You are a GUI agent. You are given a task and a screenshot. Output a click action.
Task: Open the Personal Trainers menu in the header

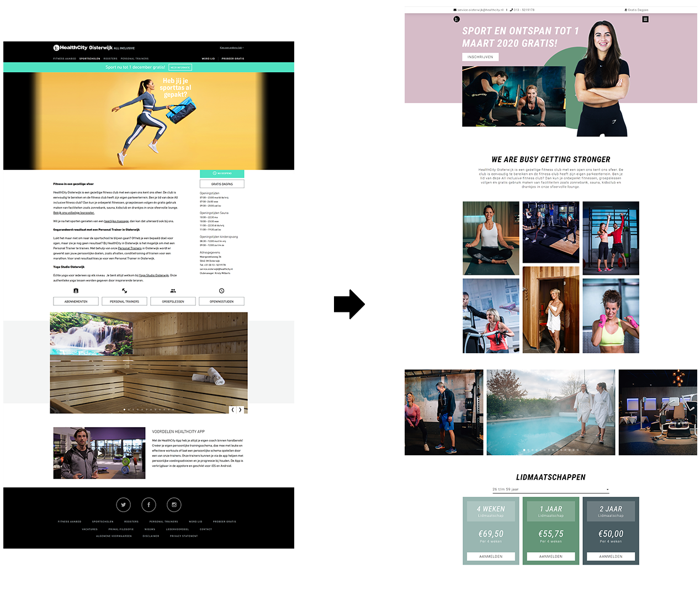[135, 59]
